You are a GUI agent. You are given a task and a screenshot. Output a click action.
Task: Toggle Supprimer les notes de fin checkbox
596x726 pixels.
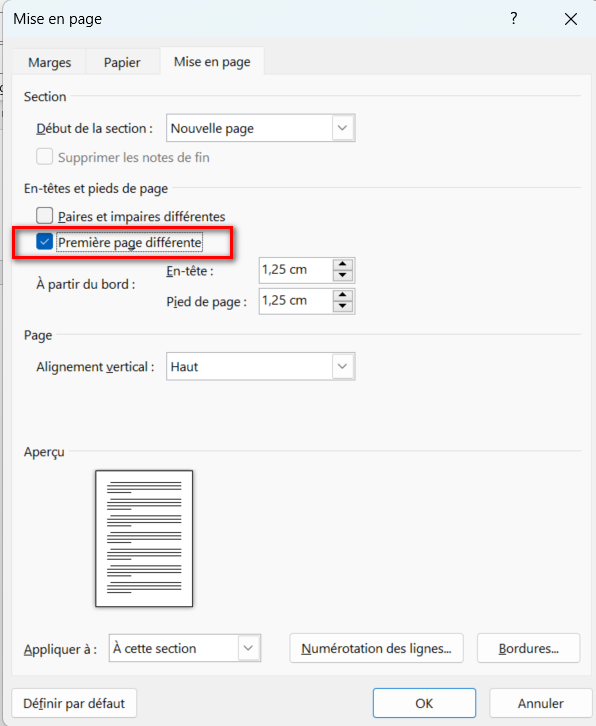(44, 157)
